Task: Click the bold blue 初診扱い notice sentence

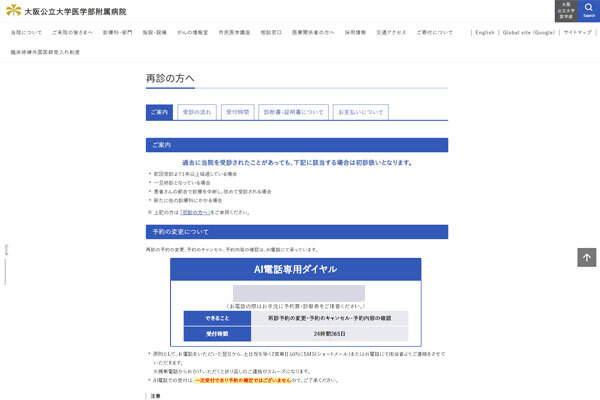Action: pyautogui.click(x=297, y=163)
